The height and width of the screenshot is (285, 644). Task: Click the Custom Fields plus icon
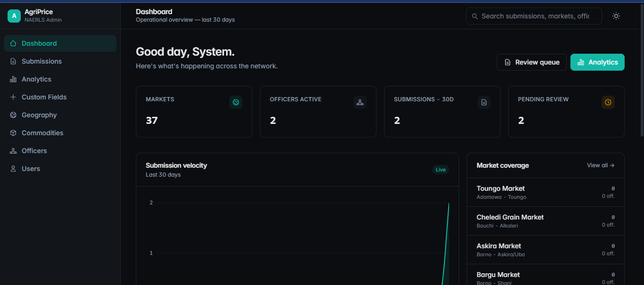tap(13, 97)
